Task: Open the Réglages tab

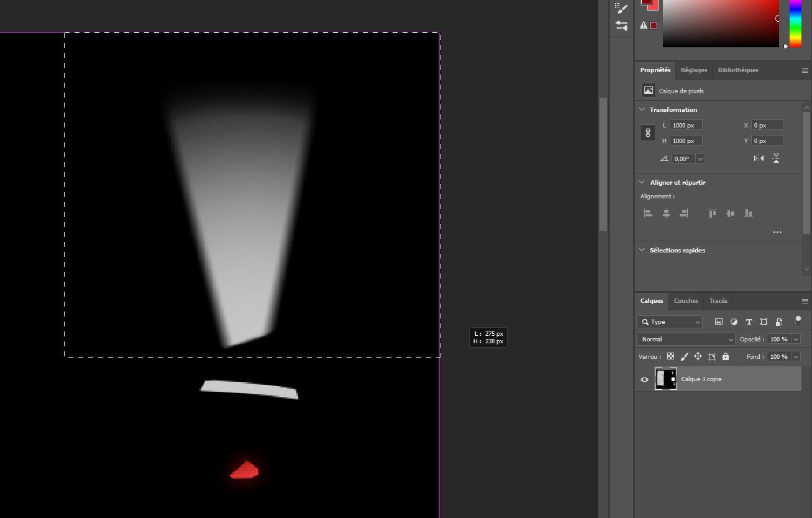Action: [x=693, y=70]
